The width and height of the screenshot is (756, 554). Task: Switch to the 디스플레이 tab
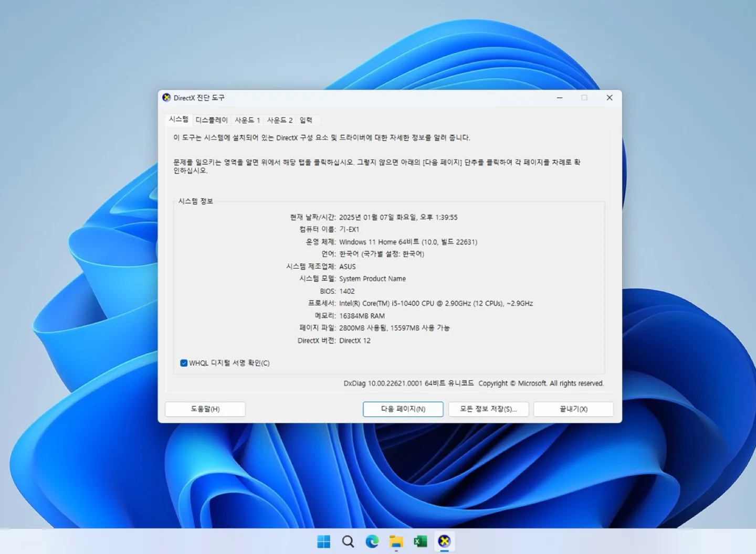(x=212, y=120)
